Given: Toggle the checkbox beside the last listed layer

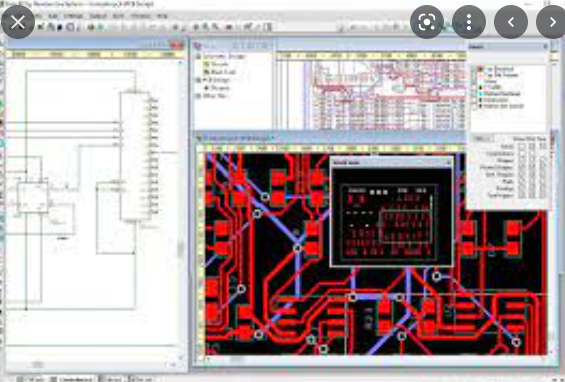Looking at the screenshot, I should click(x=474, y=106).
